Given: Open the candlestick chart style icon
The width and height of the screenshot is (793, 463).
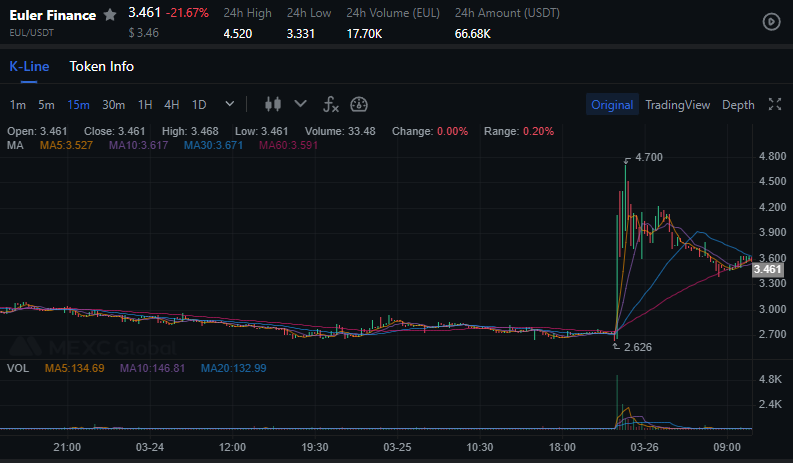Looking at the screenshot, I should pos(273,105).
